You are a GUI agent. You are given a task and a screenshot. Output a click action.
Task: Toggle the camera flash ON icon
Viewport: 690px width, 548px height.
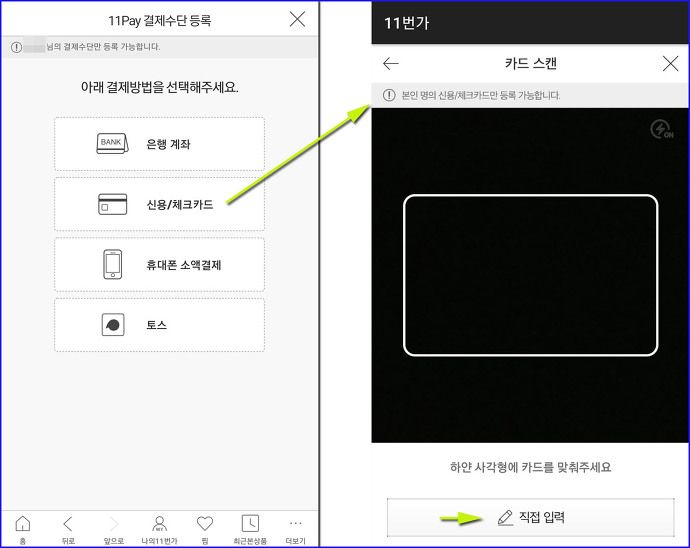(x=661, y=129)
